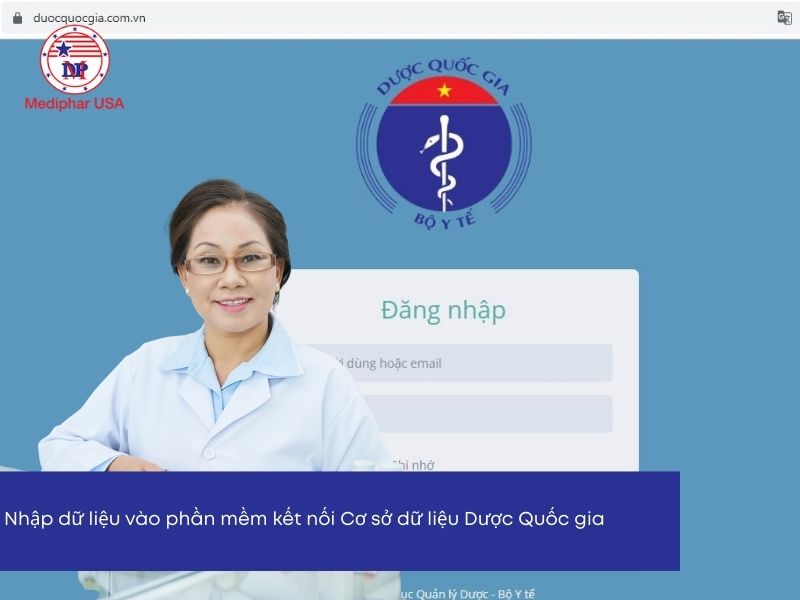800x600 pixels.
Task: Click the woman's eyeglasses
Action: pyautogui.click(x=230, y=263)
